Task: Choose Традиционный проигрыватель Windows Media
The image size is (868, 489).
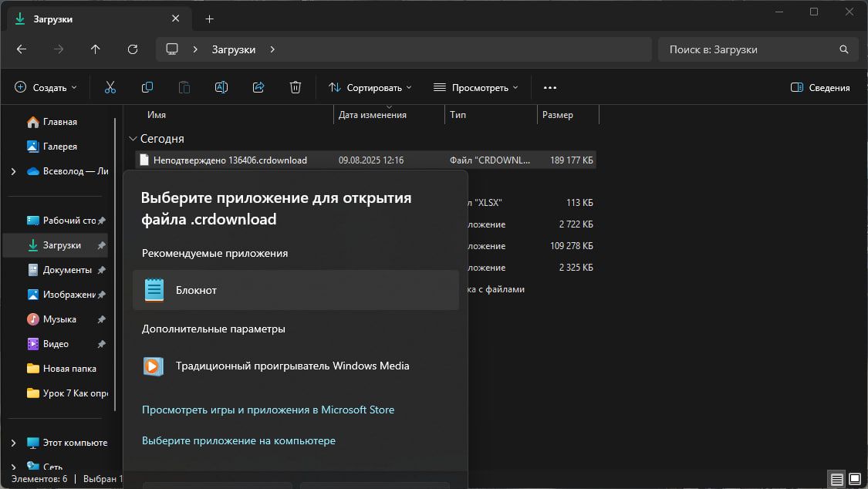Action: (296, 366)
